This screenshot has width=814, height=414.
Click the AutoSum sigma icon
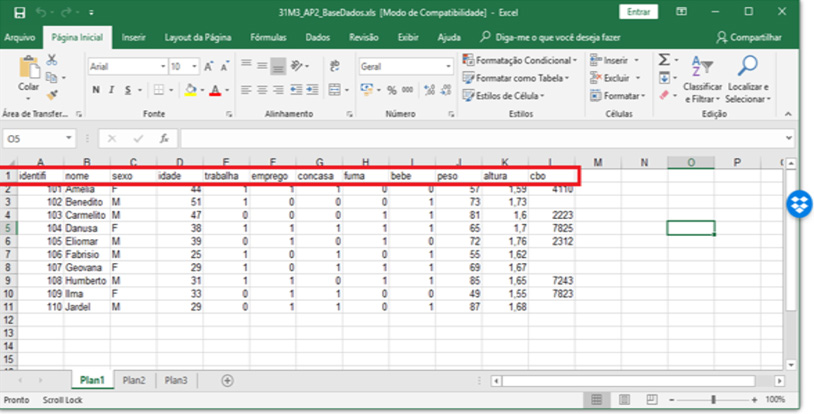pos(664,60)
